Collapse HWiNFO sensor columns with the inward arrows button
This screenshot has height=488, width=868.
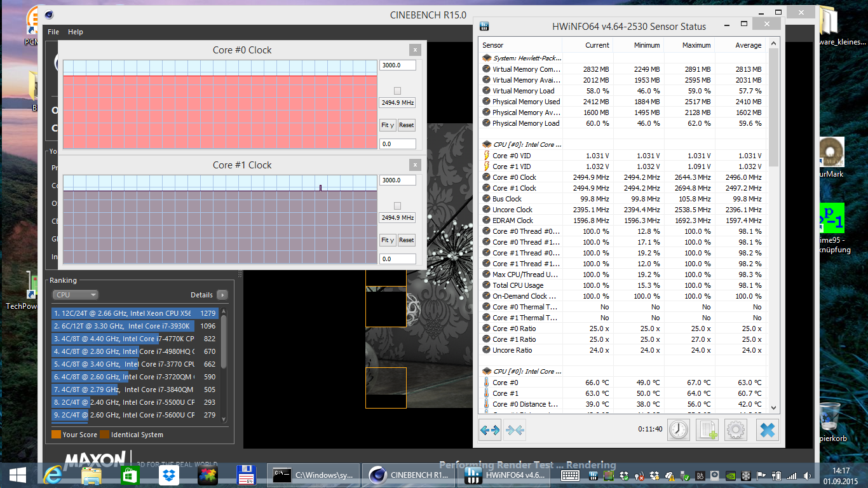pos(515,430)
